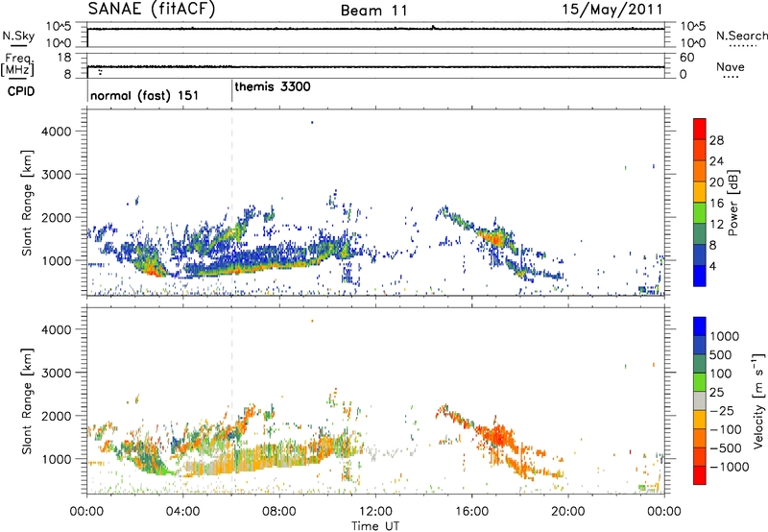Click the CPID row label
This screenshot has width=768, height=532.
pos(21,91)
